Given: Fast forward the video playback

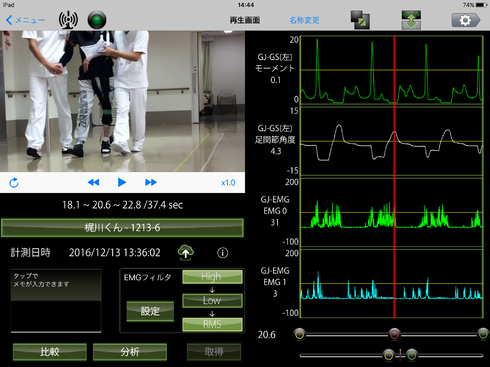Looking at the screenshot, I should [151, 182].
